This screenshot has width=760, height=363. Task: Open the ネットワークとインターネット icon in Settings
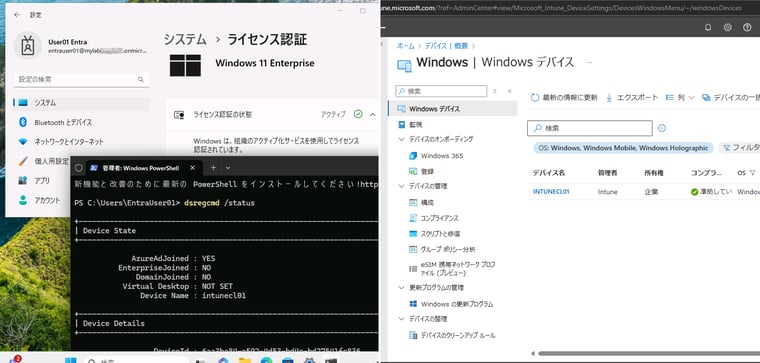pyautogui.click(x=23, y=142)
